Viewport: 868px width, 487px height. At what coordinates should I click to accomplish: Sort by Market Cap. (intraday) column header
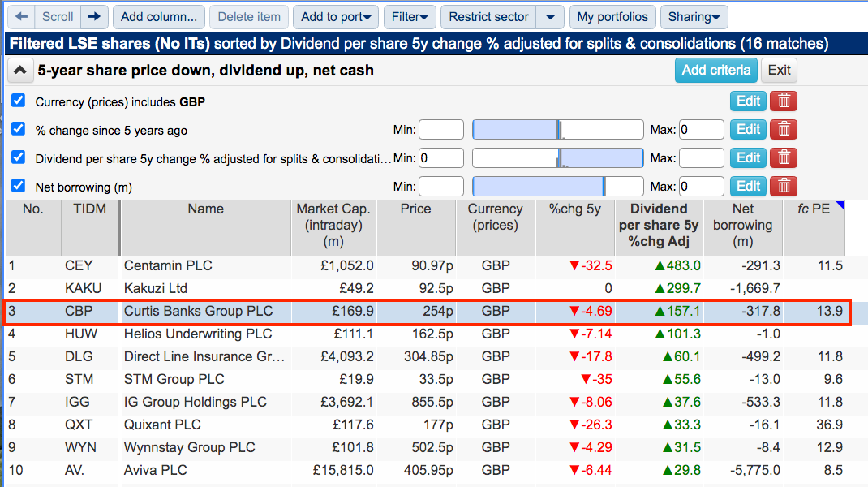point(333,228)
